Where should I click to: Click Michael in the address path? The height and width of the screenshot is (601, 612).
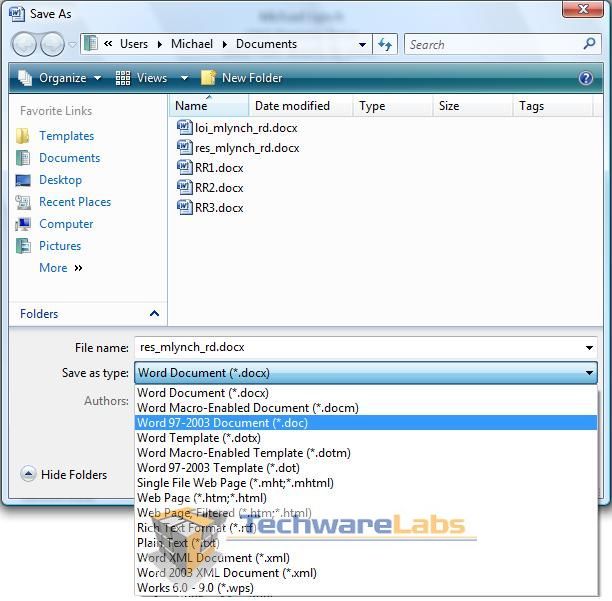[192, 44]
